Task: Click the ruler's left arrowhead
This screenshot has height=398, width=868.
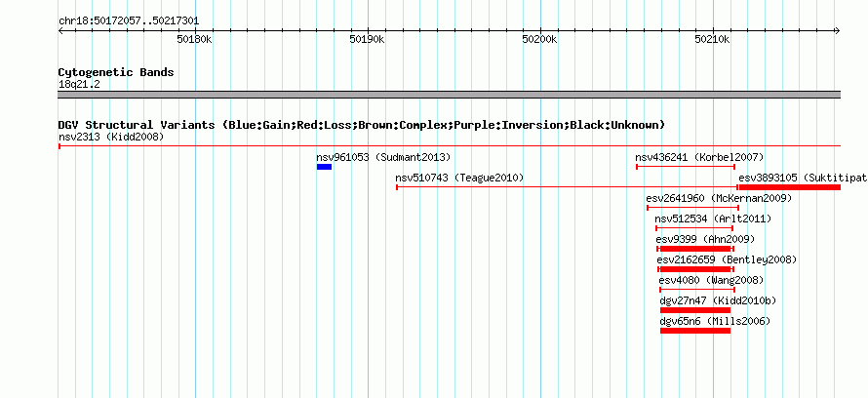Action: pyautogui.click(x=60, y=31)
